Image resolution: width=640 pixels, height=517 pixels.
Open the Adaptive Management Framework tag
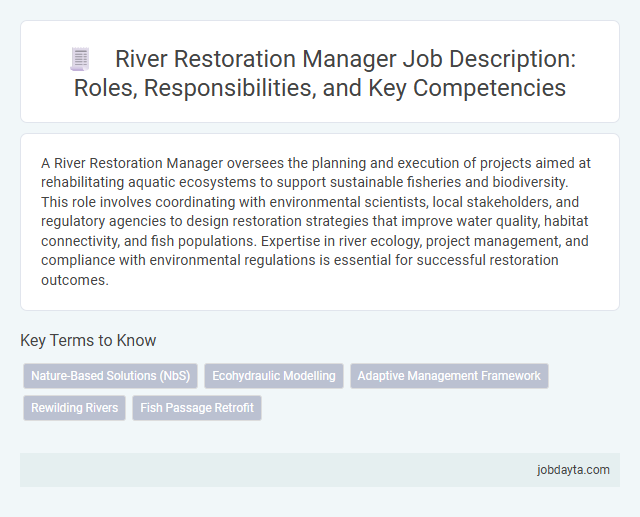(x=449, y=376)
